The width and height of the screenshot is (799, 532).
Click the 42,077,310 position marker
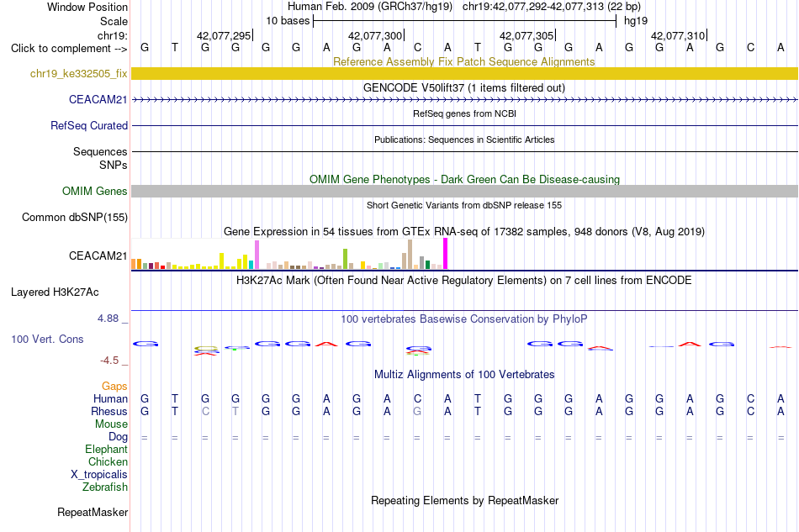[678, 35]
